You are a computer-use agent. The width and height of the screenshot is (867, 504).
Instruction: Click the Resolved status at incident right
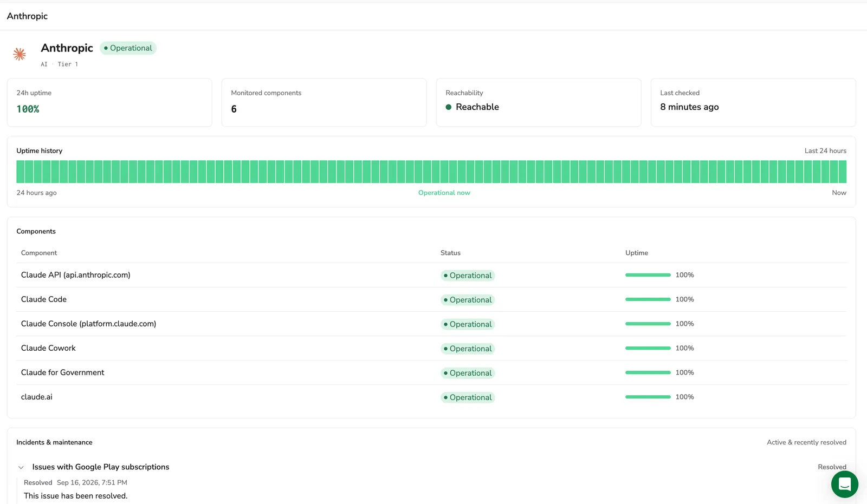832,467
